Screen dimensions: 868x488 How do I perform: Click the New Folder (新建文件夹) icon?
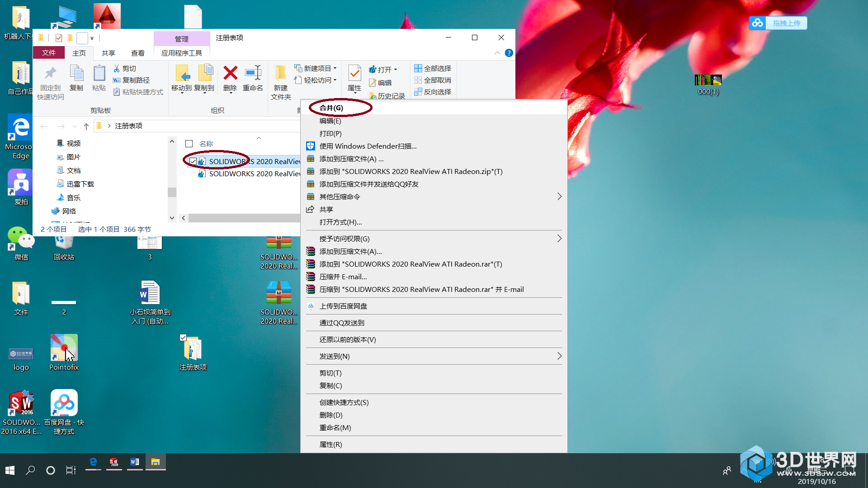coord(280,73)
